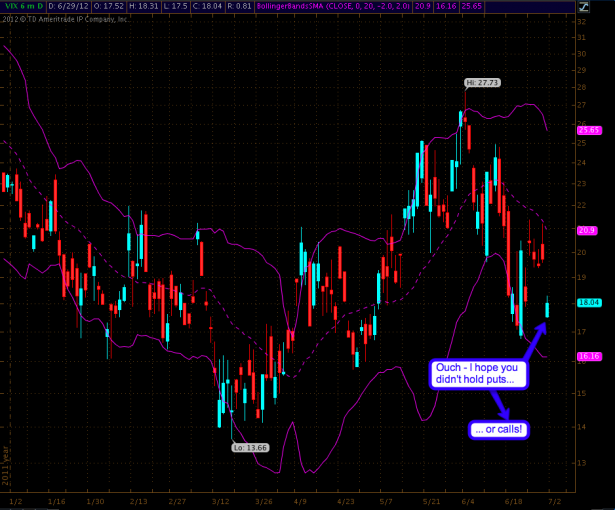
Task: Click the cyan 18.04 last price tag
Action: (588, 301)
